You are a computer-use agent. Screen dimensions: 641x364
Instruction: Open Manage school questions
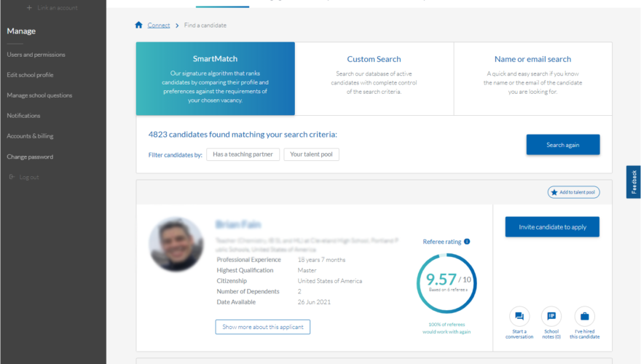(x=39, y=95)
